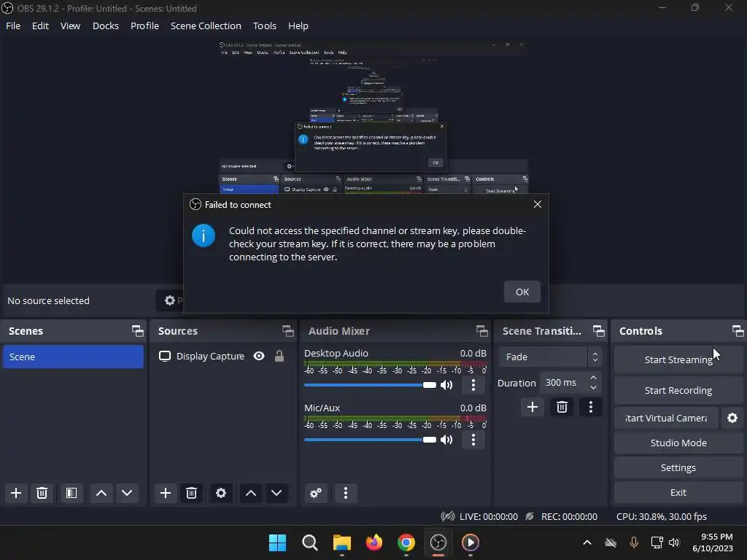Screen dimensions: 747x560
Task: Mute the Desktop Audio speaker icon
Action: click(446, 385)
